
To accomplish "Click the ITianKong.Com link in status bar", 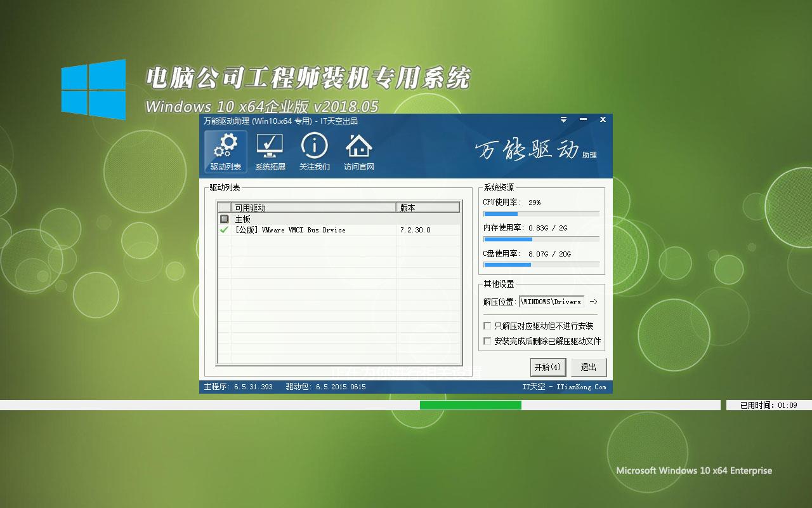I will 581,387.
